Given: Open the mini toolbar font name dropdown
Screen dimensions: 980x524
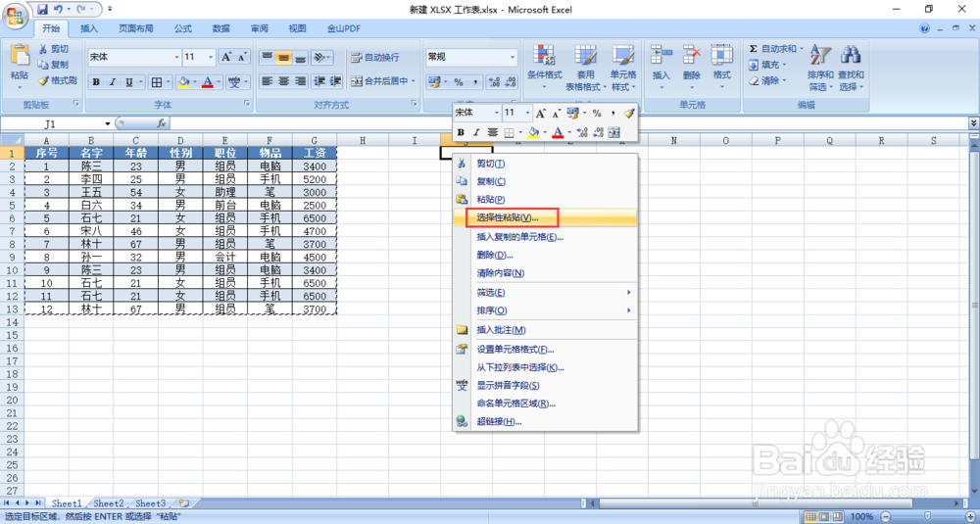Looking at the screenshot, I should tap(497, 113).
